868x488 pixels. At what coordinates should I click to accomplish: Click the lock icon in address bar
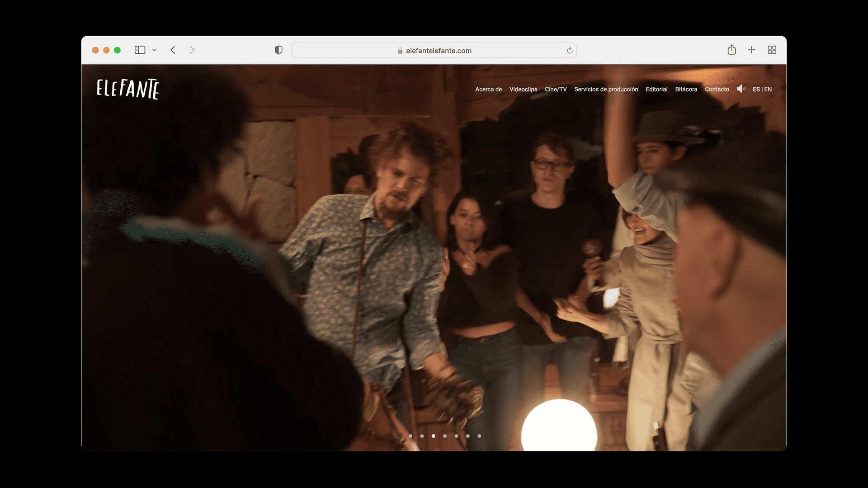400,51
